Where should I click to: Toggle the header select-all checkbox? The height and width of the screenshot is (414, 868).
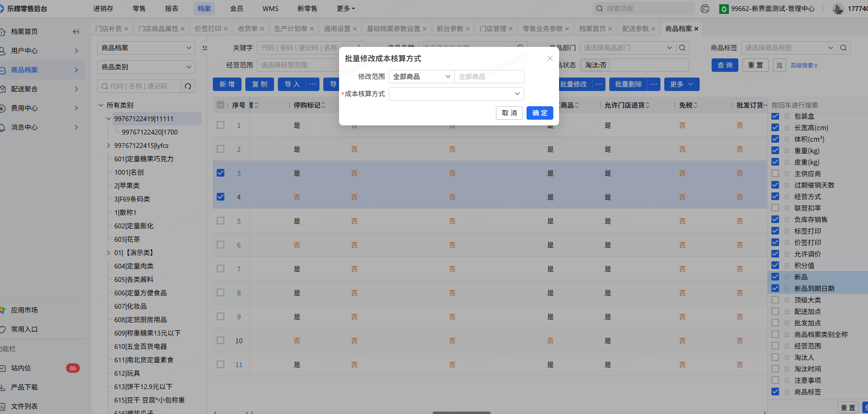pyautogui.click(x=220, y=105)
